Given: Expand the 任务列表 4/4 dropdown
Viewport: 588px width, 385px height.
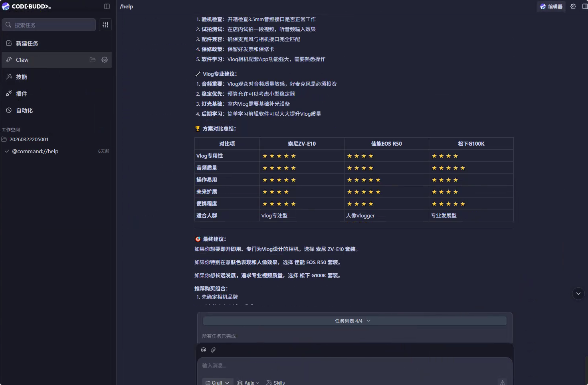Looking at the screenshot, I should 355,321.
